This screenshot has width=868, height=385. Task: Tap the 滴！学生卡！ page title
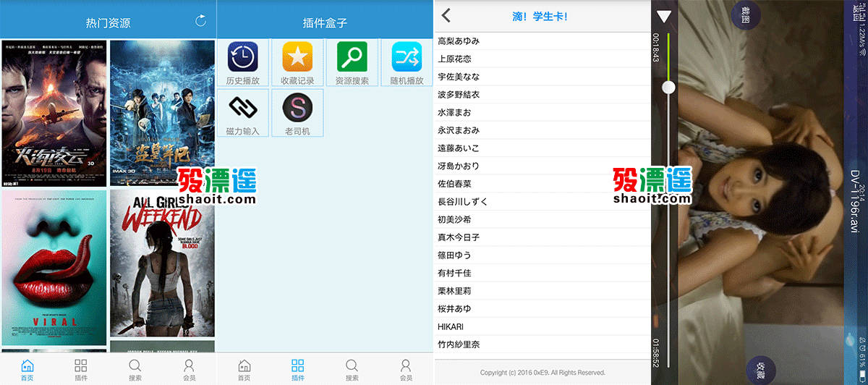[540, 16]
